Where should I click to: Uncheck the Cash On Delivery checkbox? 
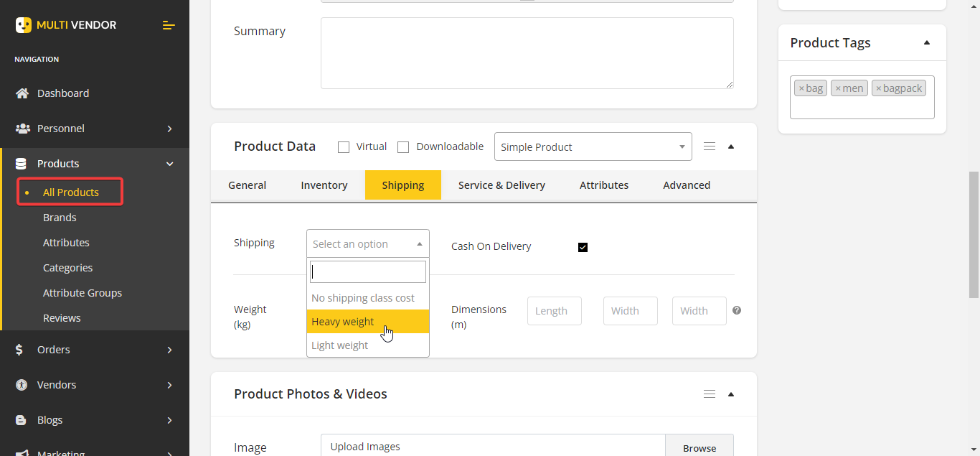(x=583, y=247)
